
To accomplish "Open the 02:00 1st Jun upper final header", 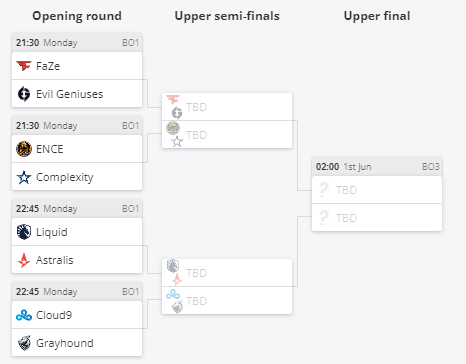I will (377, 166).
